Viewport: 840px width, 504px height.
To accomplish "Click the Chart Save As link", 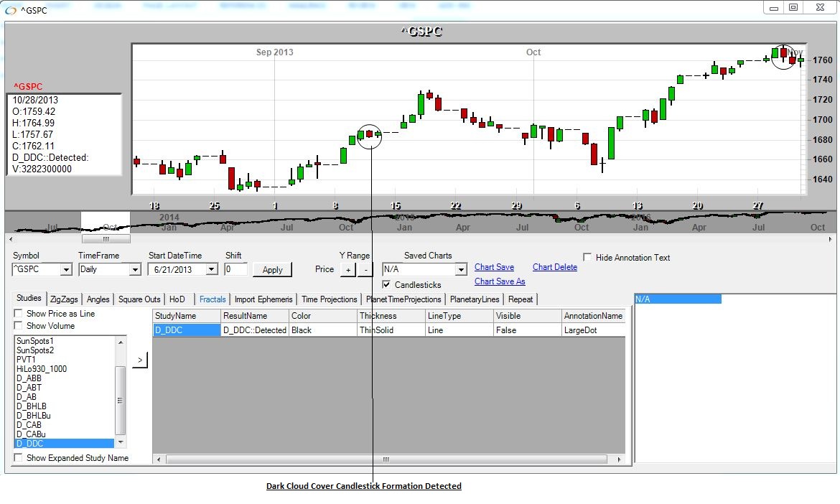I will point(500,281).
